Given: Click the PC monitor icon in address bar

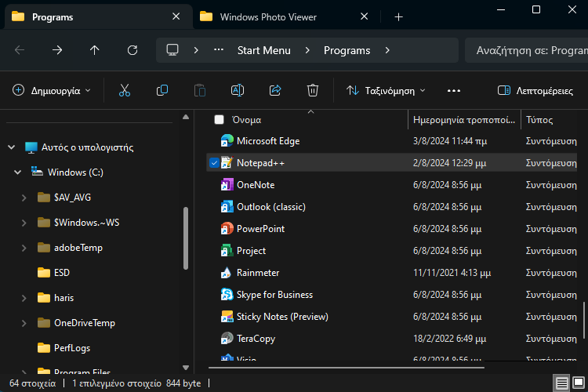Looking at the screenshot, I should 172,50.
